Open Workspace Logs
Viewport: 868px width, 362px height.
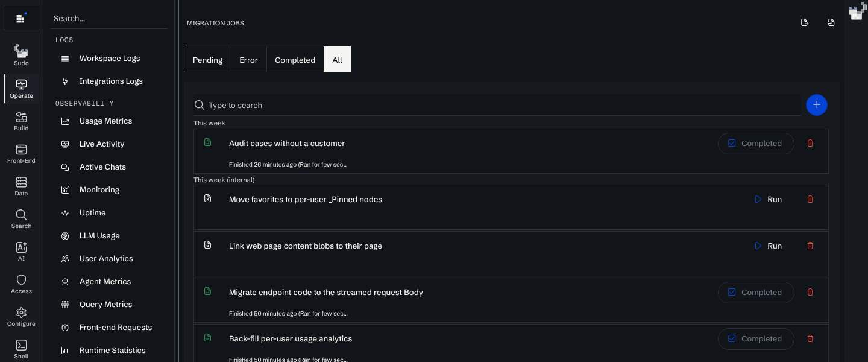(110, 59)
